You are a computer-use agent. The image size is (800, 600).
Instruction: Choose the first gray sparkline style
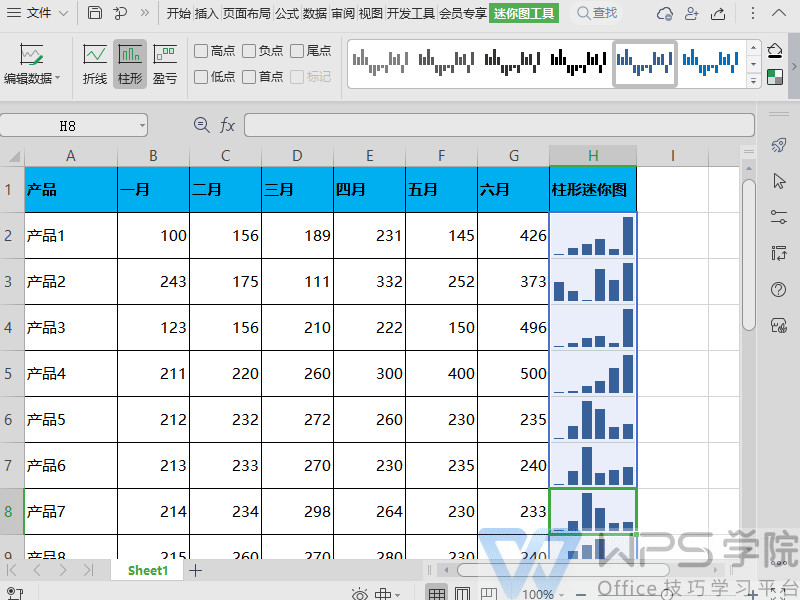pos(380,64)
